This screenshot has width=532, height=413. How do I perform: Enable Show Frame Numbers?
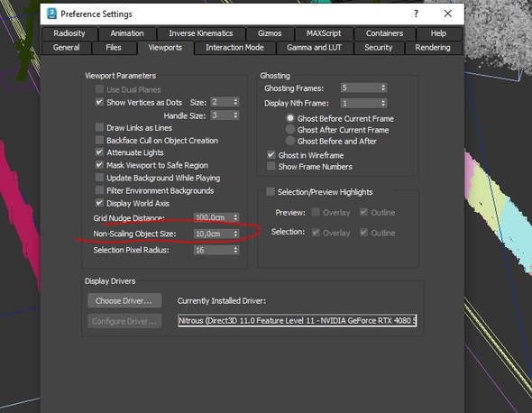pos(271,166)
